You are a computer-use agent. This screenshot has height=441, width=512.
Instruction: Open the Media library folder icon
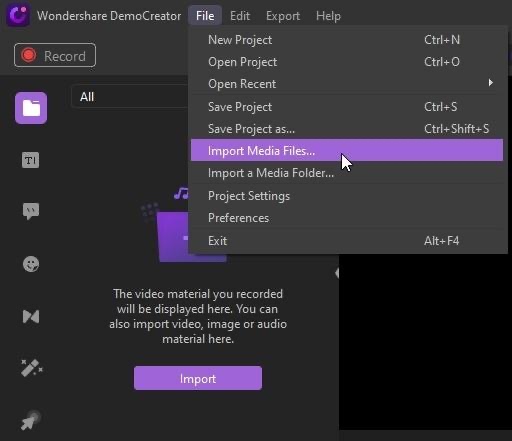[31, 108]
